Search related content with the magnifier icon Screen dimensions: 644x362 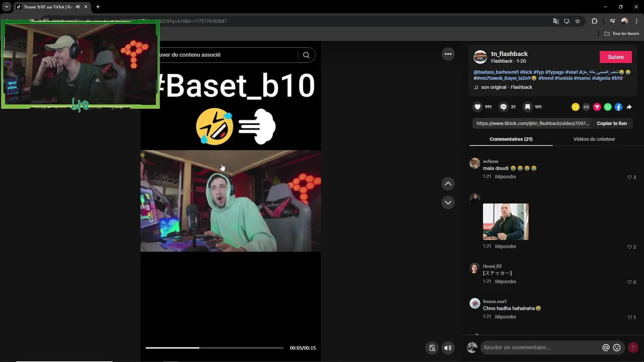coord(306,55)
